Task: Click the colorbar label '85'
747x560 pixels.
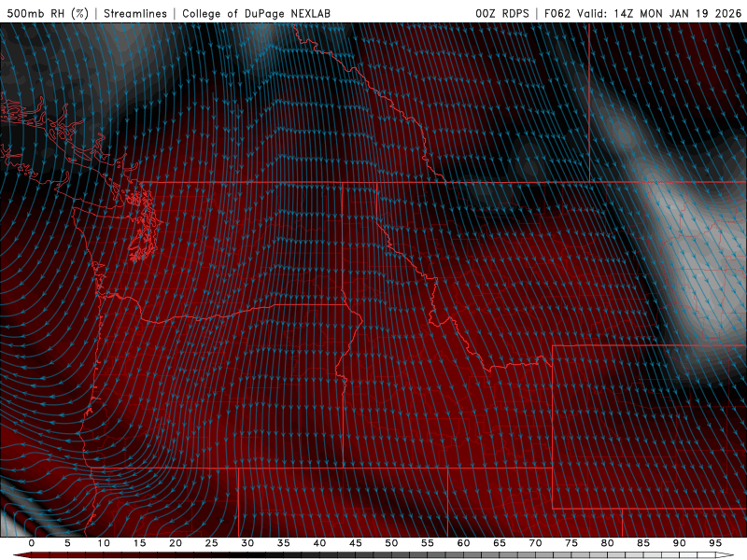Action: click(643, 543)
